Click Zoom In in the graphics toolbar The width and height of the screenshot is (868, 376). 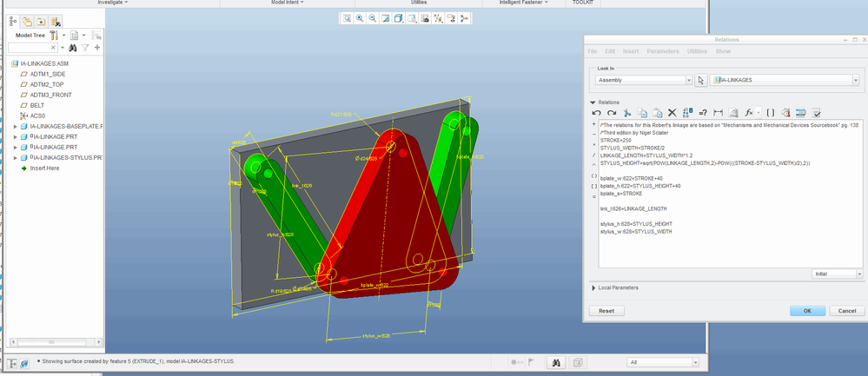359,18
